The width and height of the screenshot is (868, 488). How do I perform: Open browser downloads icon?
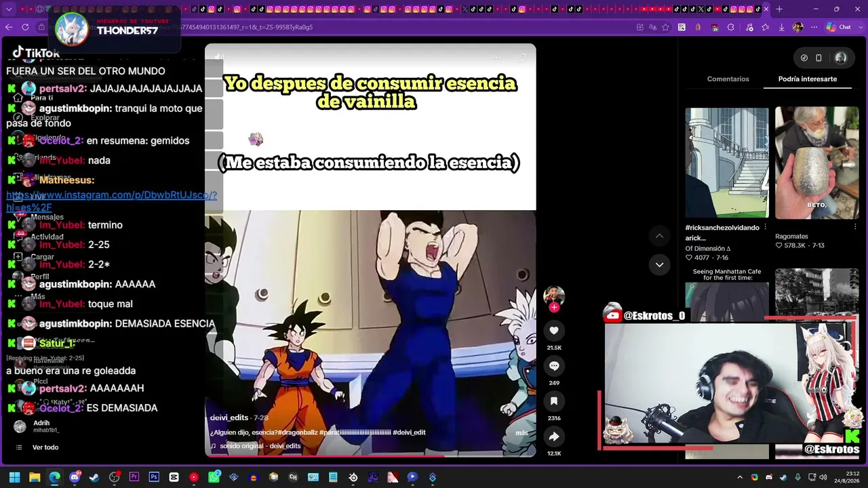pyautogui.click(x=781, y=27)
